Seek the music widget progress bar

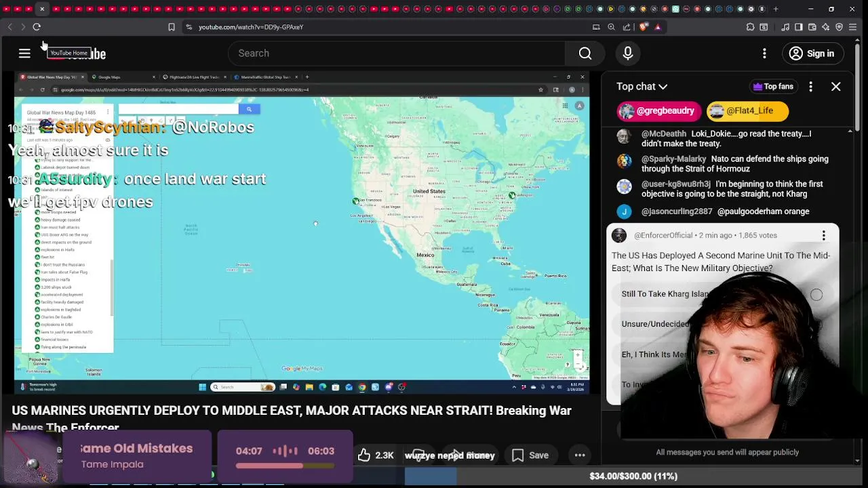[x=285, y=466]
